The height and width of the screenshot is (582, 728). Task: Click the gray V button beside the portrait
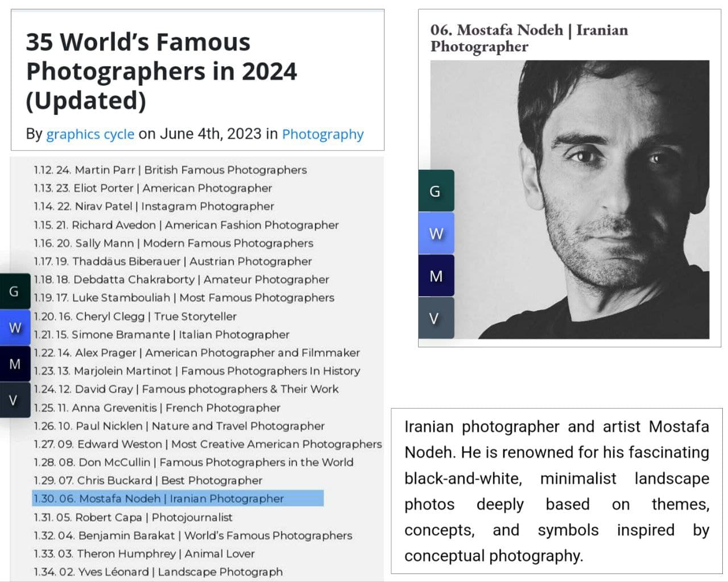436,318
